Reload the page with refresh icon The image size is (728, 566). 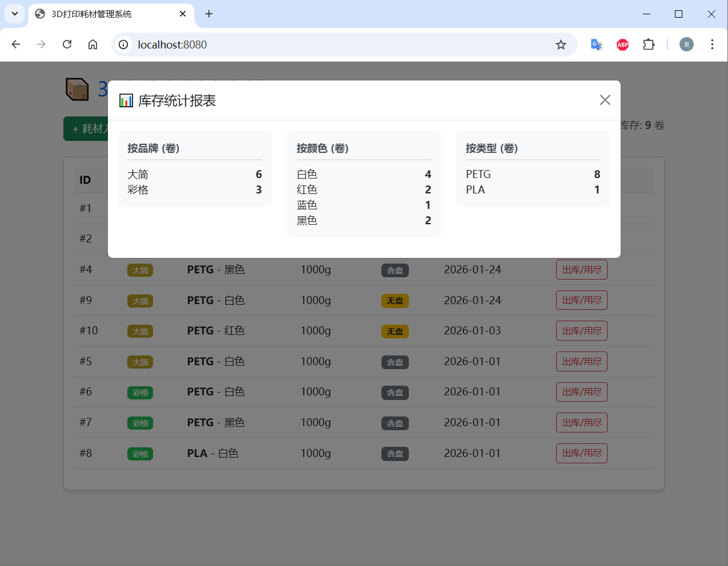point(67,45)
